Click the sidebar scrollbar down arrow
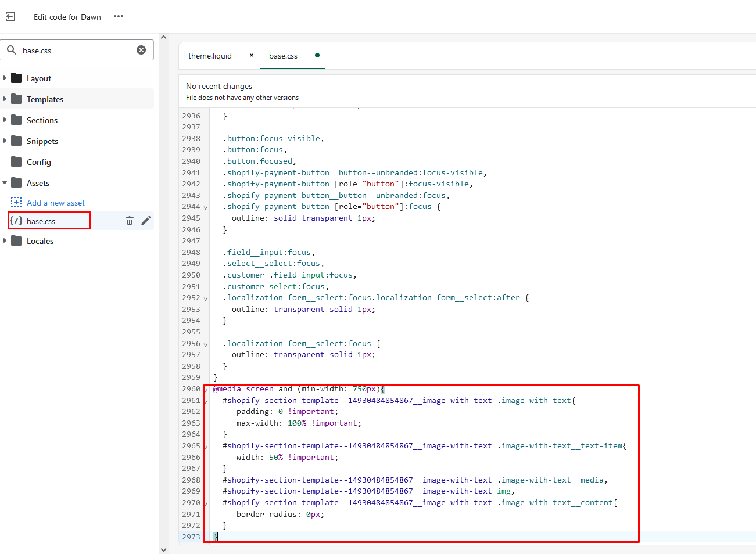Screen dimensions: 756x554 [x=164, y=549]
